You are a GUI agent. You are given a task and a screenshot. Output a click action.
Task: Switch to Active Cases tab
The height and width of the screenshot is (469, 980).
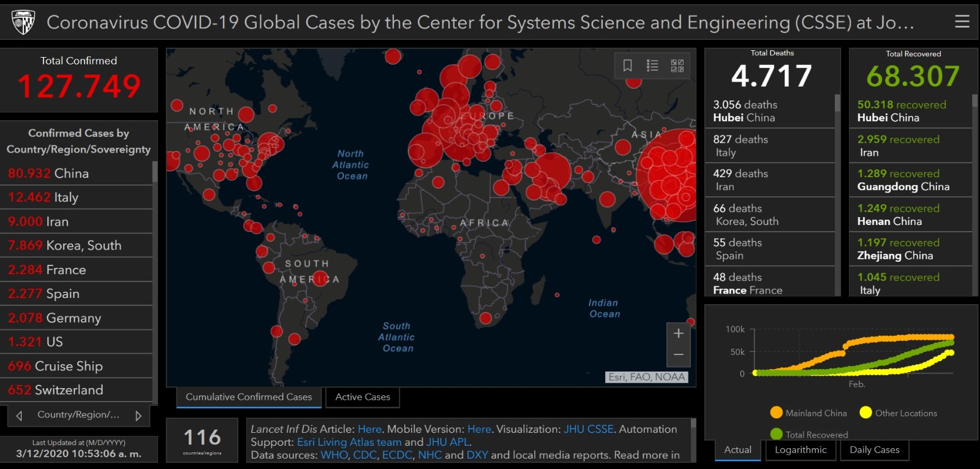pyautogui.click(x=363, y=397)
